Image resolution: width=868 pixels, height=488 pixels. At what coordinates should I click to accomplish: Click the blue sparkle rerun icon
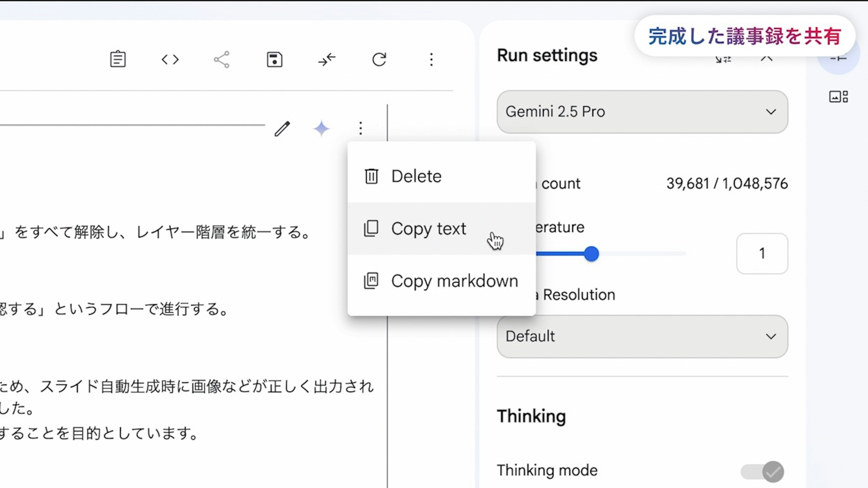point(321,129)
